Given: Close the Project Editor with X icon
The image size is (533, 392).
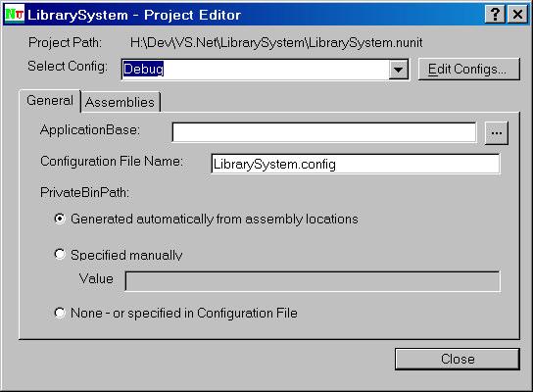Looking at the screenshot, I should 517,15.
